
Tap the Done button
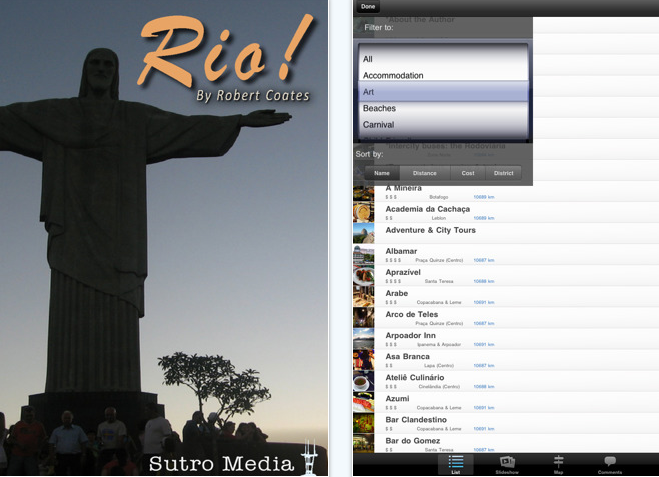coord(368,6)
